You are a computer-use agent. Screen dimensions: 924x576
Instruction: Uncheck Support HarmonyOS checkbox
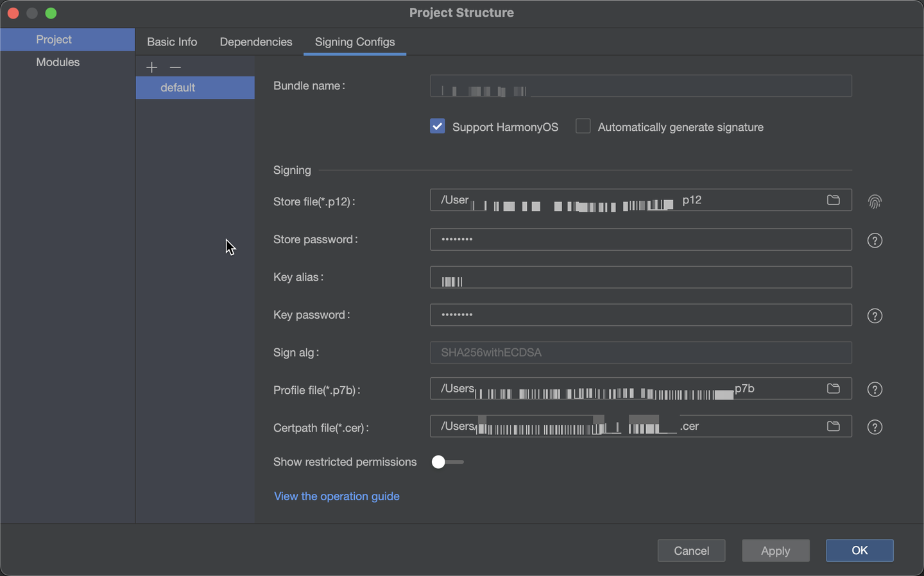pyautogui.click(x=438, y=126)
